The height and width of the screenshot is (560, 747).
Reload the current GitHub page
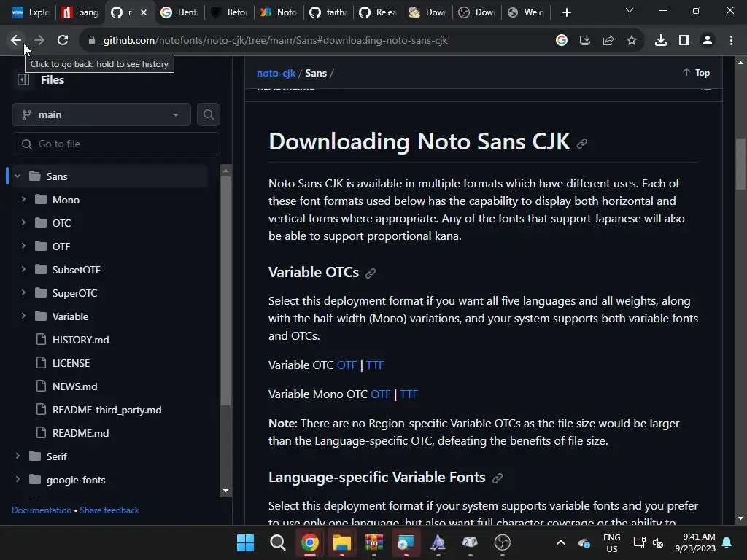[63, 41]
